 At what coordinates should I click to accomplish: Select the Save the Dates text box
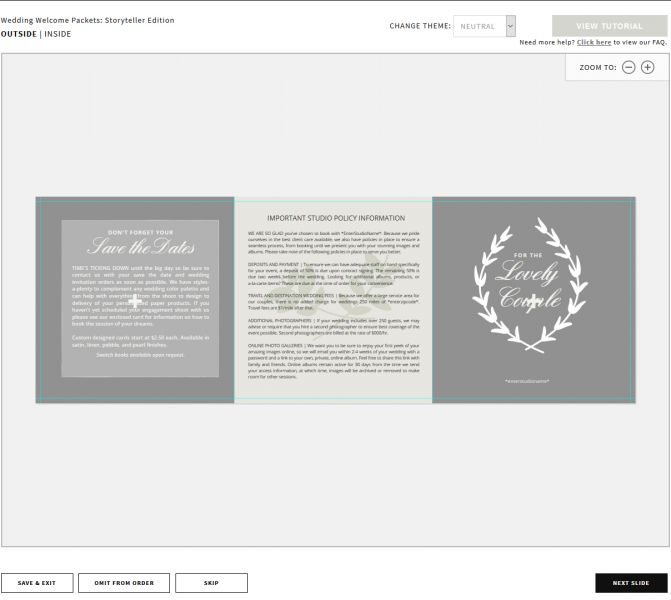(140, 298)
